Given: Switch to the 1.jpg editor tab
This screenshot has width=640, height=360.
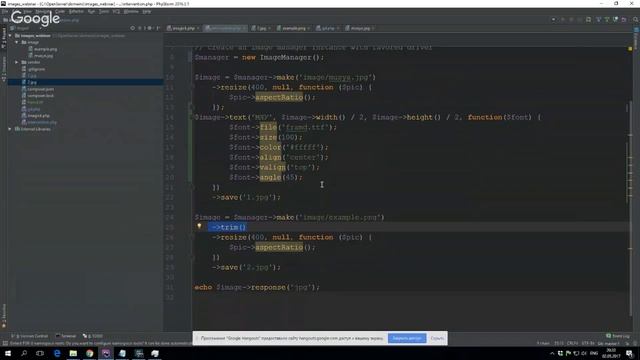Looking at the screenshot, I should click(261, 28).
